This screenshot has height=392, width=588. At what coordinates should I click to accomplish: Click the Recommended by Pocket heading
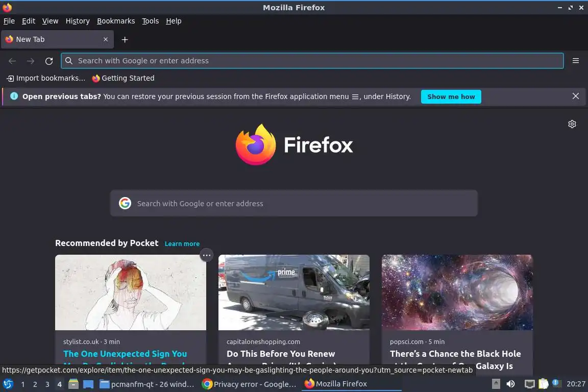click(x=107, y=243)
